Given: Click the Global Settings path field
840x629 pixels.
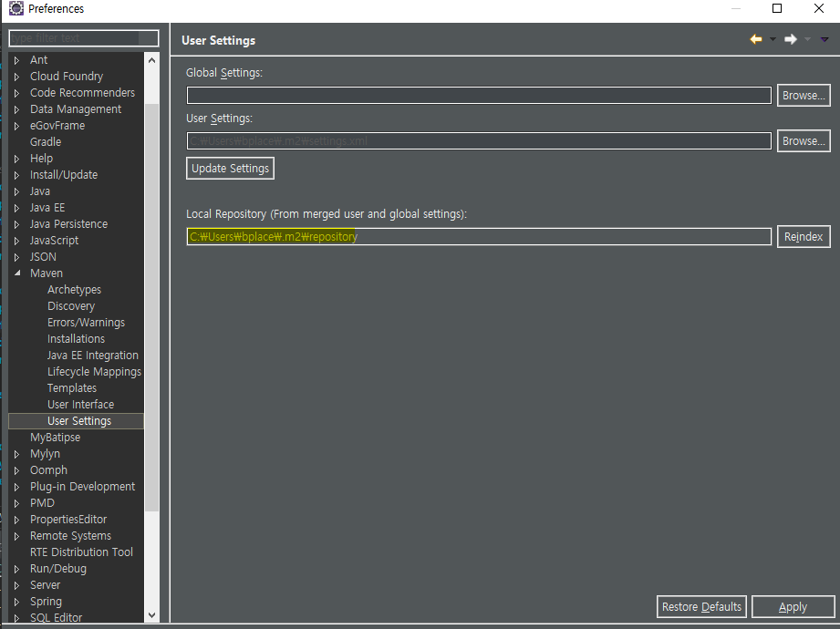Looking at the screenshot, I should [x=479, y=96].
